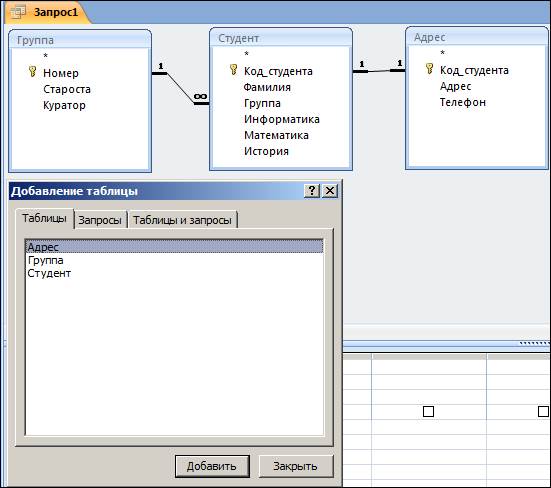The width and height of the screenshot is (551, 488).
Task: Tick the first visible grid checkbox
Action: click(428, 411)
